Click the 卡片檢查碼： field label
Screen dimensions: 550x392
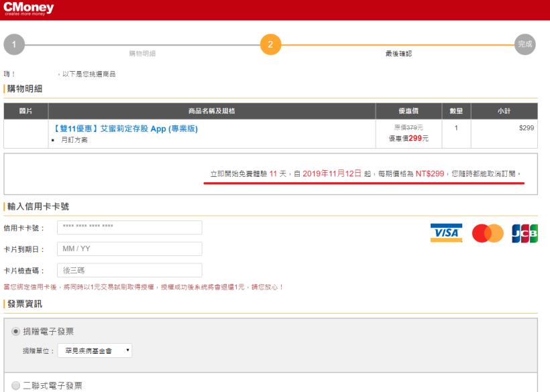coord(24,271)
